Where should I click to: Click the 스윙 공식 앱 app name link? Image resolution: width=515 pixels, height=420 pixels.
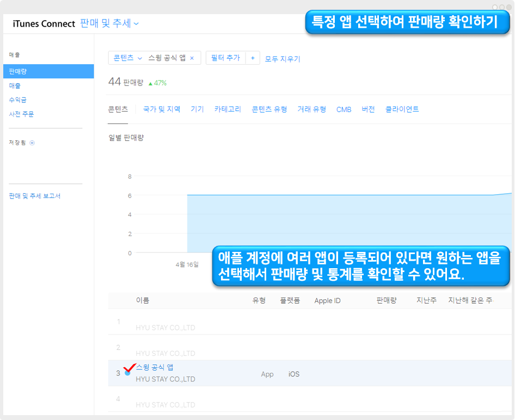click(x=155, y=368)
